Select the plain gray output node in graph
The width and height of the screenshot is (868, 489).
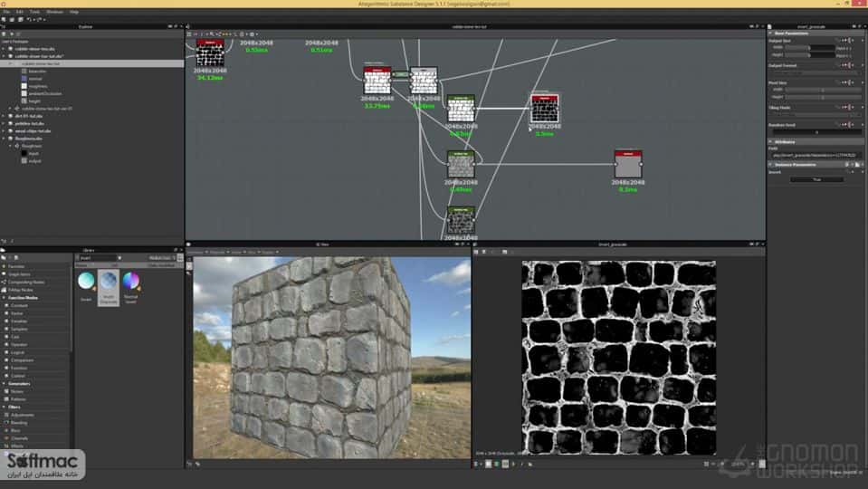628,165
